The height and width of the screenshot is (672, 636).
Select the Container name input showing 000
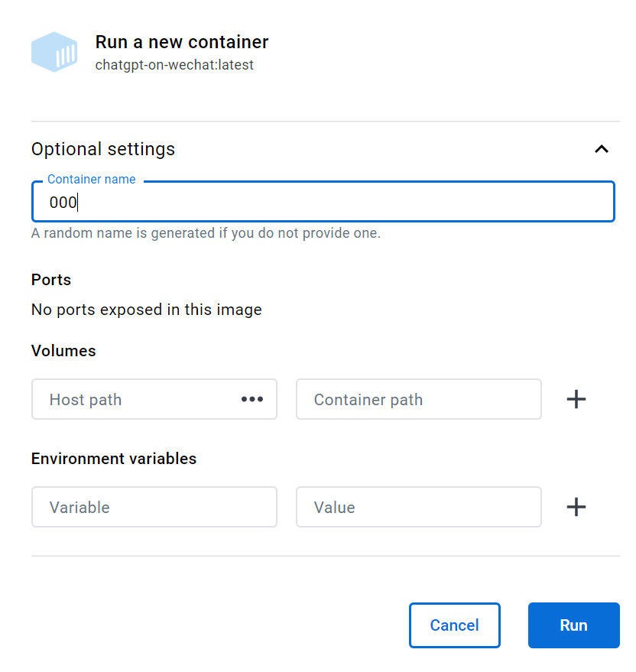(x=323, y=202)
